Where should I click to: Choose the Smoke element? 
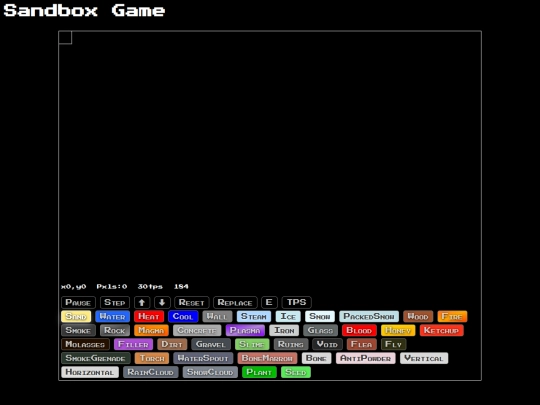coord(78,330)
